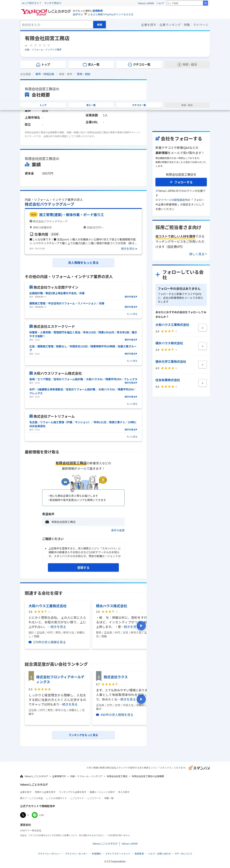Click briefcase icon next to 480件の求人情報
230x868 pixels.
pos(98,715)
